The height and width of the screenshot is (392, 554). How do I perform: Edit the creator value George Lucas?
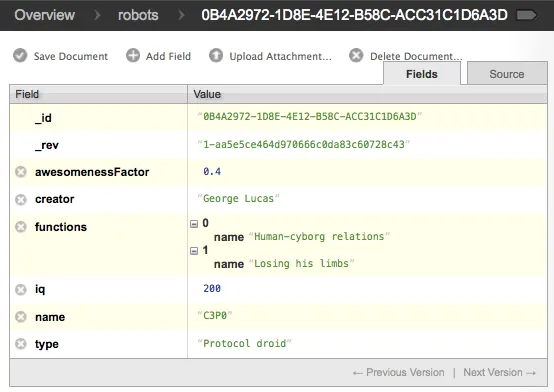[x=238, y=199]
